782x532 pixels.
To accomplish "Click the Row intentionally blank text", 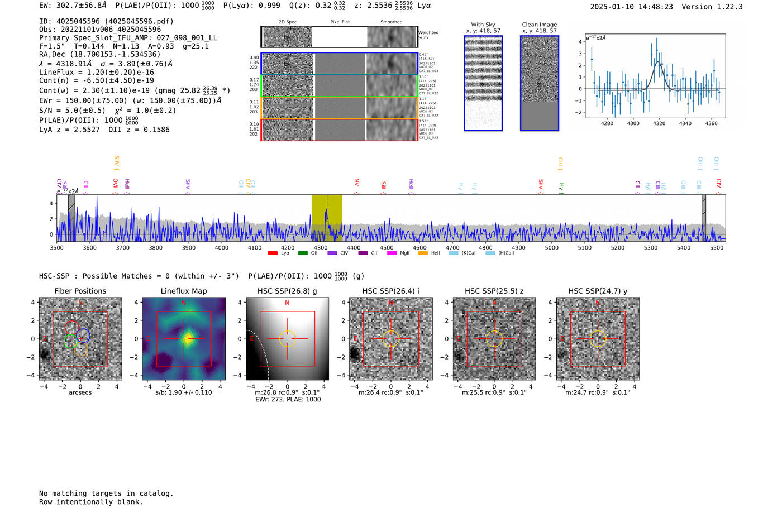I will (x=91, y=502).
